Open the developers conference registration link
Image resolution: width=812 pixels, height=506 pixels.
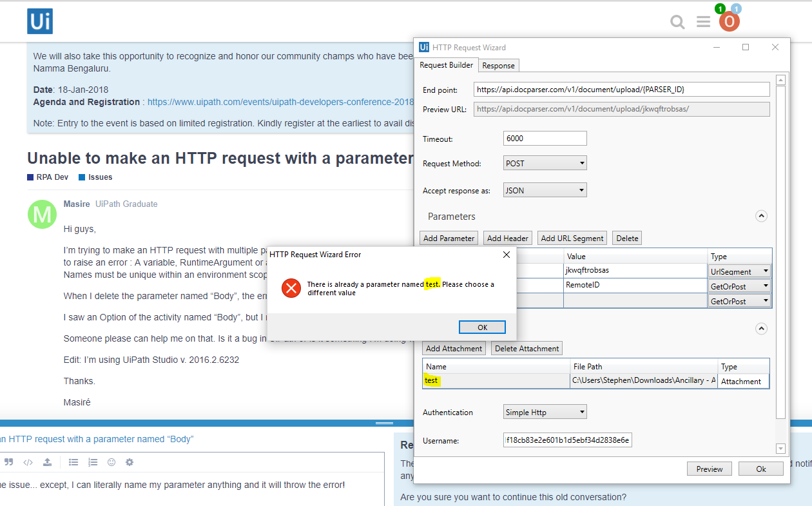click(x=280, y=102)
